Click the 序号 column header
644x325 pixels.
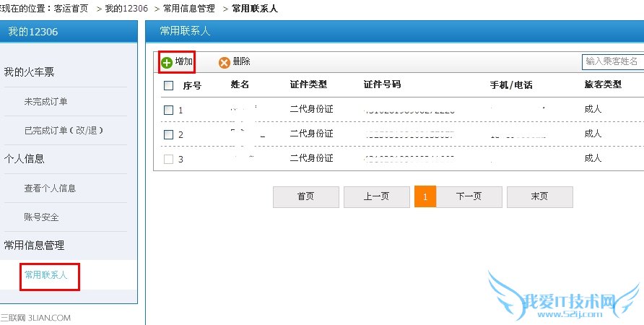point(192,86)
